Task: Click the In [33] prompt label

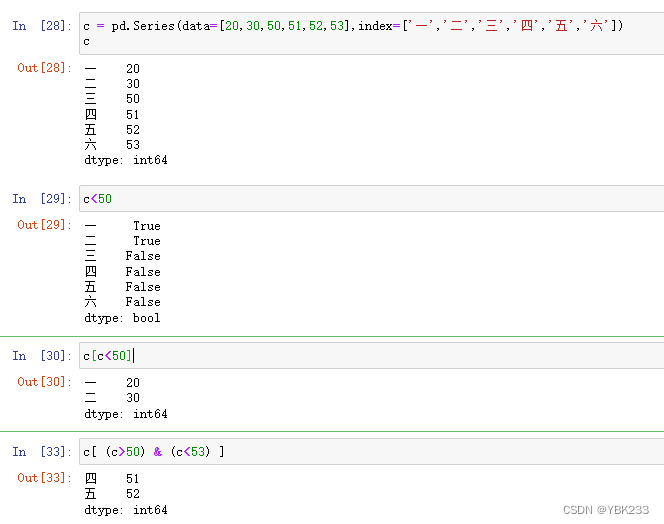Action: 42,452
